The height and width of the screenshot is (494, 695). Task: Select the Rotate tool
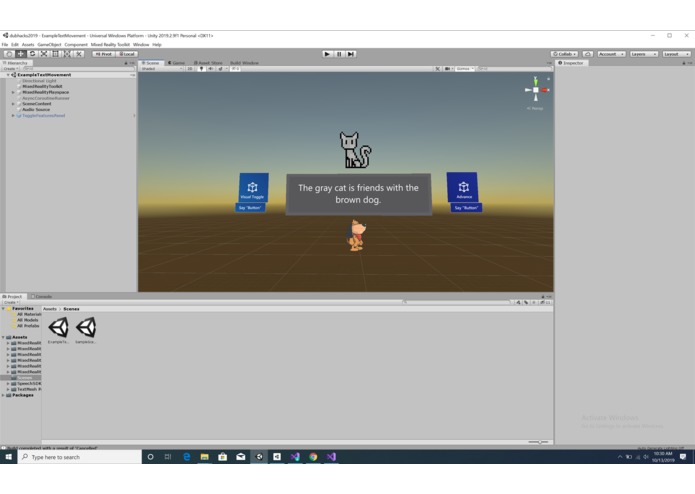(x=32, y=54)
